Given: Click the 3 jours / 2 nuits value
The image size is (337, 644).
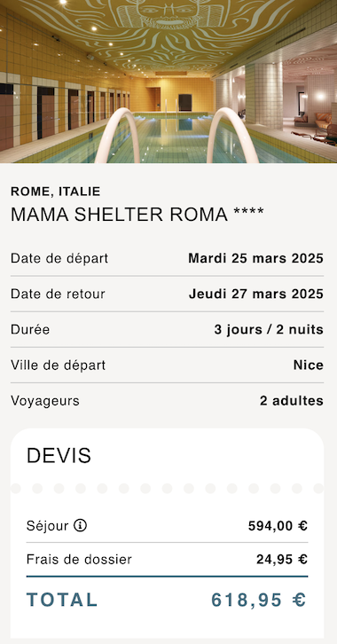Looking at the screenshot, I should click(269, 329).
